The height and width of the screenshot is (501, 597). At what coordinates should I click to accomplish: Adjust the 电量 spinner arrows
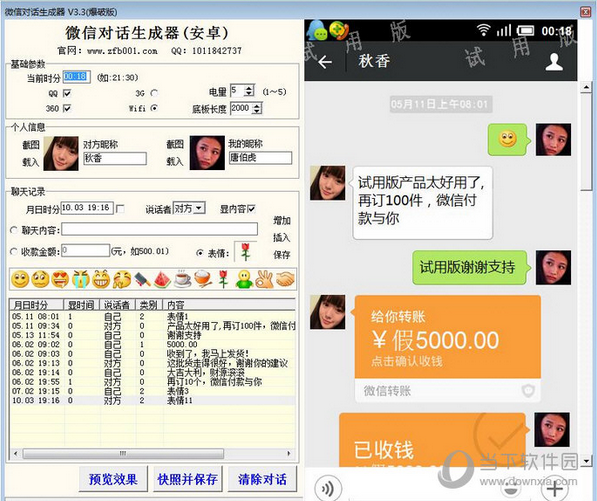click(249, 91)
